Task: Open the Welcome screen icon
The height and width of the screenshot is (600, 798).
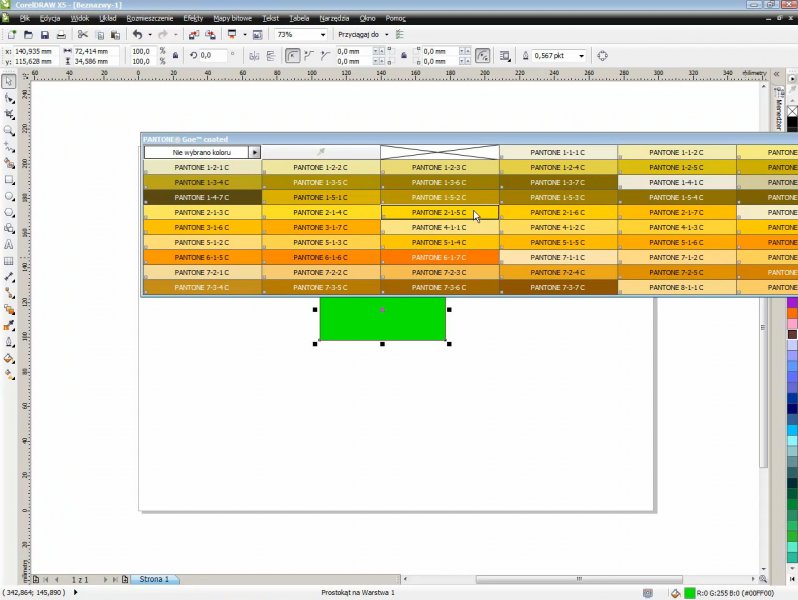Action: pos(258,35)
